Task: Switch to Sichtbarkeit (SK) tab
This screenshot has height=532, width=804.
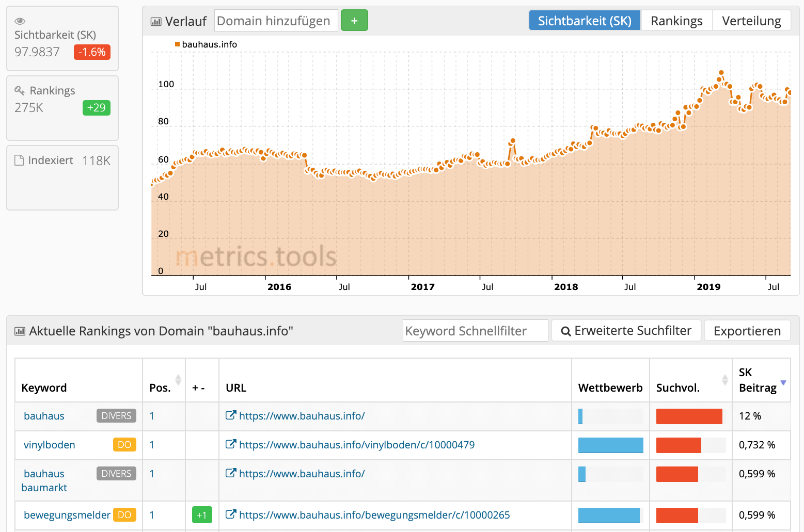Action: [585, 21]
